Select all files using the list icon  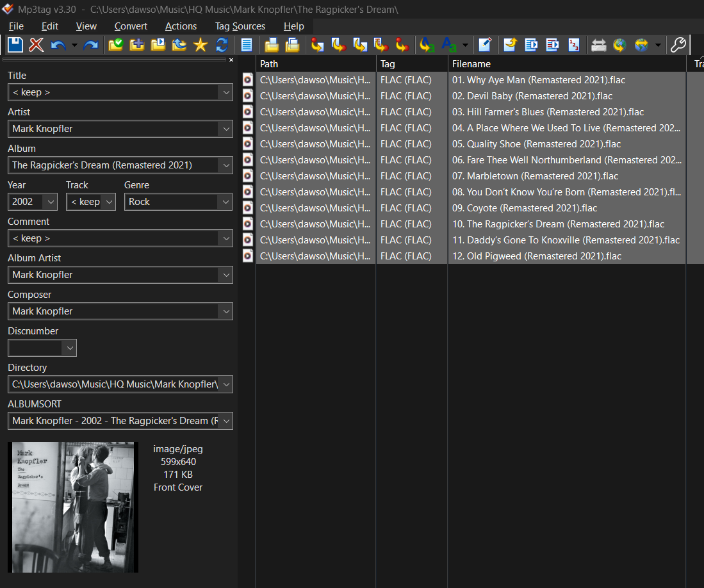[247, 45]
